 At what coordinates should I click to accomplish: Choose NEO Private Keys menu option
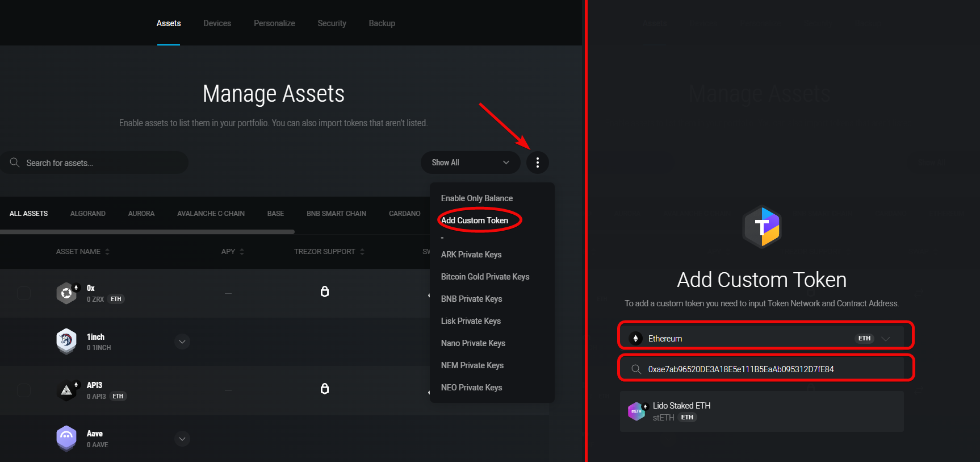(x=471, y=388)
